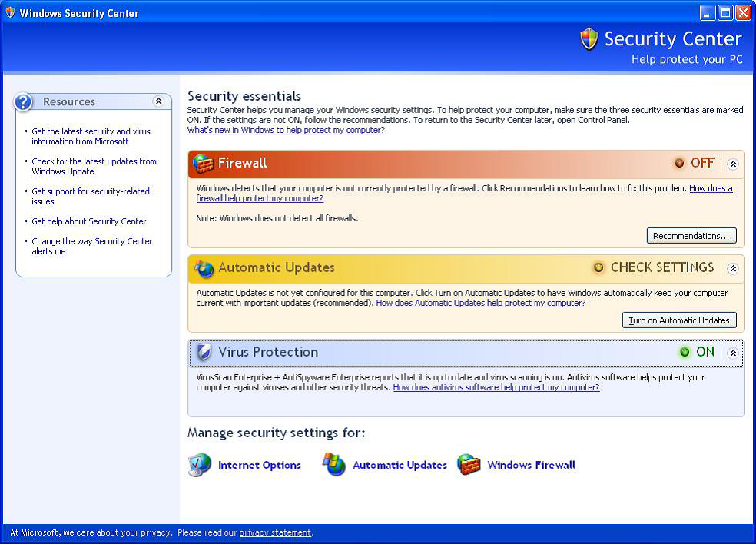Click the Internet Options globe icon

pos(200,465)
